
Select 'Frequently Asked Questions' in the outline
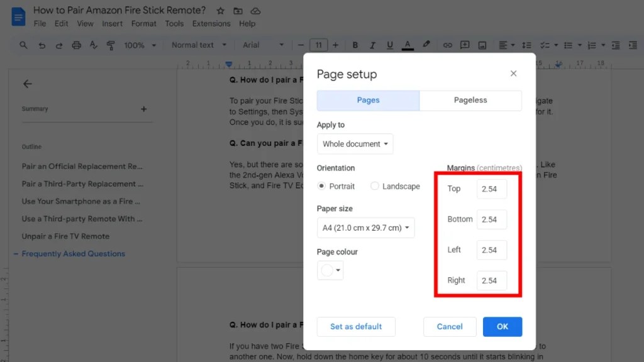point(74,253)
